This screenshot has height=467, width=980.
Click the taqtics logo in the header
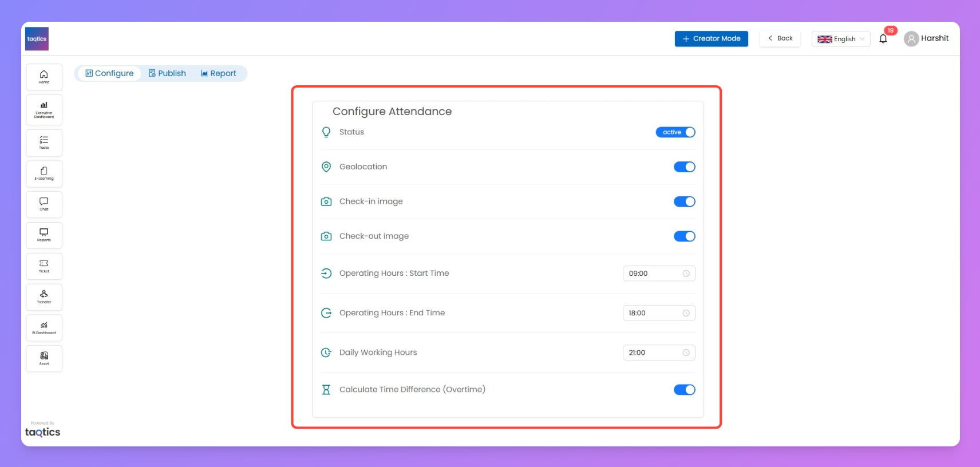[37, 39]
